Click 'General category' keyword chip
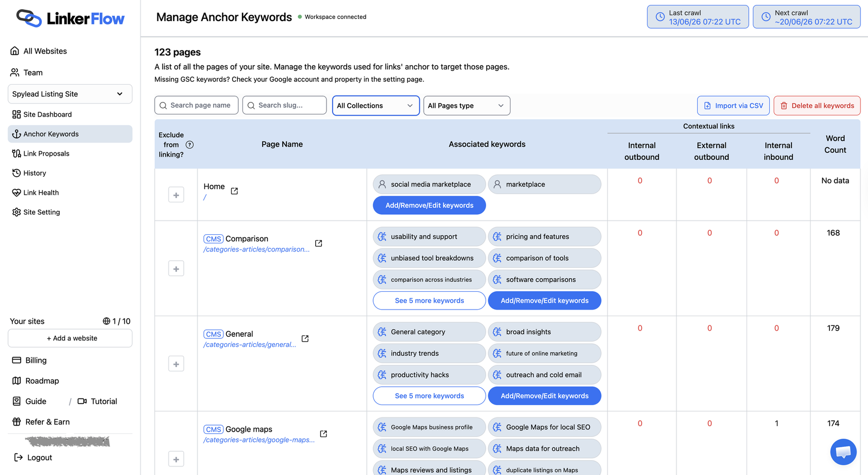Screen dimensions: 868x475 [x=429, y=332]
